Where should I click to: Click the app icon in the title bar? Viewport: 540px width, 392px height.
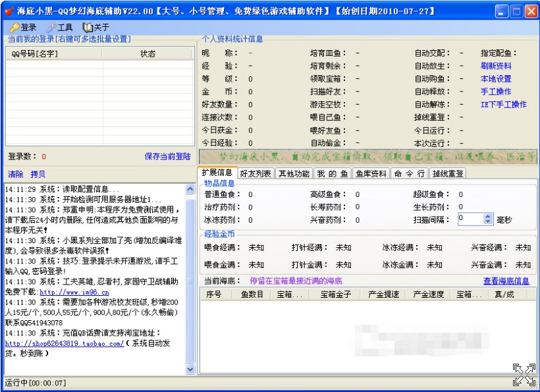(9, 11)
